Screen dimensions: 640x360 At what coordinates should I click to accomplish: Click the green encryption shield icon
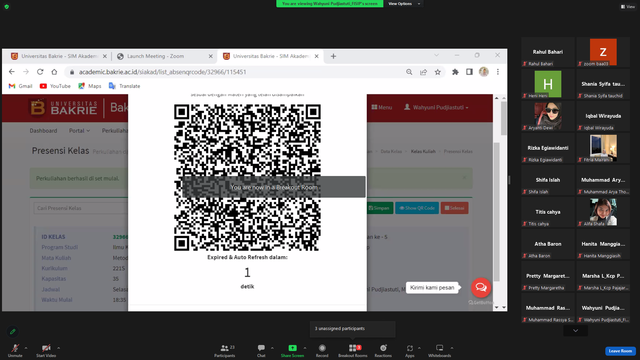click(7, 7)
